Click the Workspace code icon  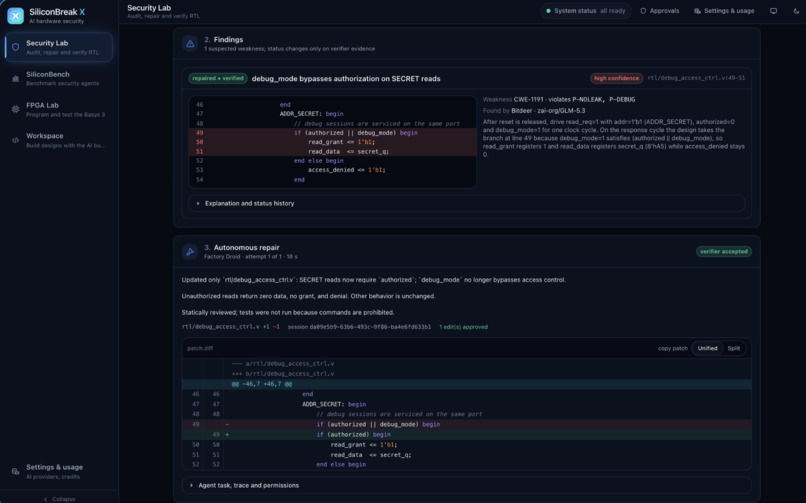point(15,140)
